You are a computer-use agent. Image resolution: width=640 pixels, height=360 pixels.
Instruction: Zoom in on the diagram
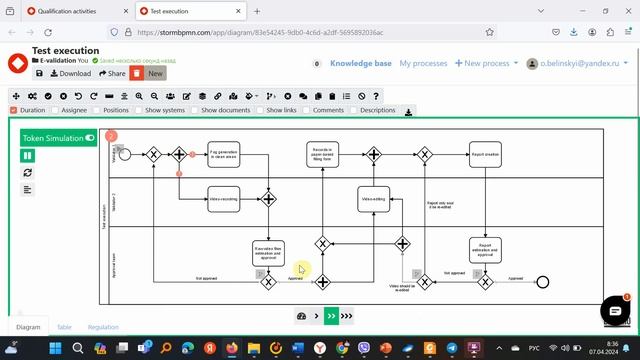pyautogui.click(x=139, y=96)
